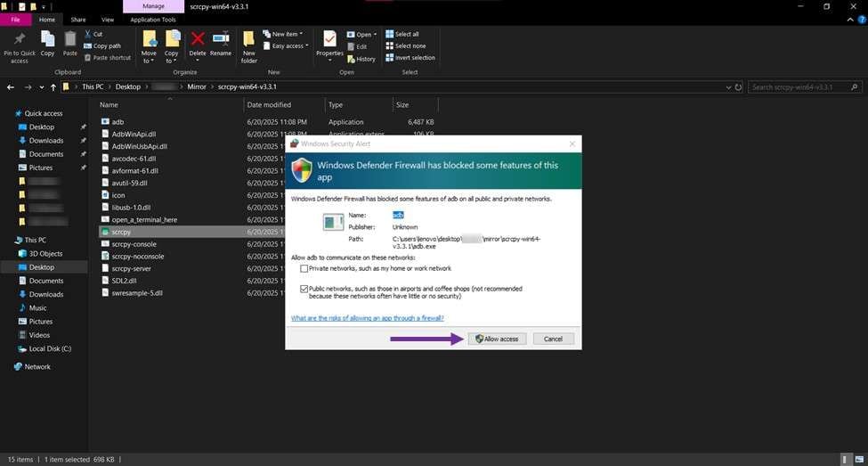Open Network in navigation pane
Screen dimensions: 868x466
click(37, 367)
